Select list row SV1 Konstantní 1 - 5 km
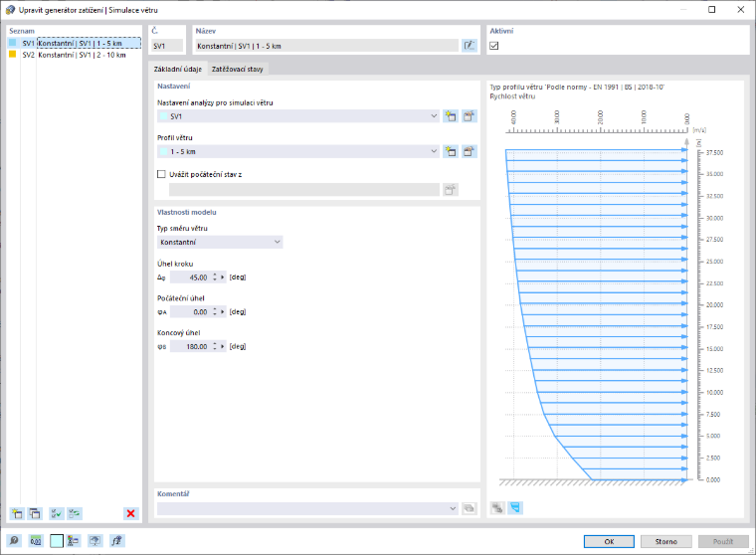Viewport: 756px width, 555px height. tap(75, 43)
